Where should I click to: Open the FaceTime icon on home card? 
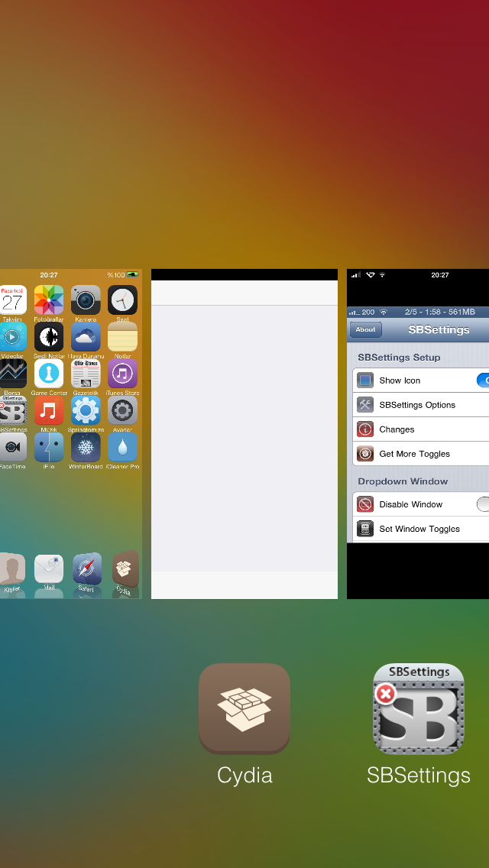click(12, 447)
